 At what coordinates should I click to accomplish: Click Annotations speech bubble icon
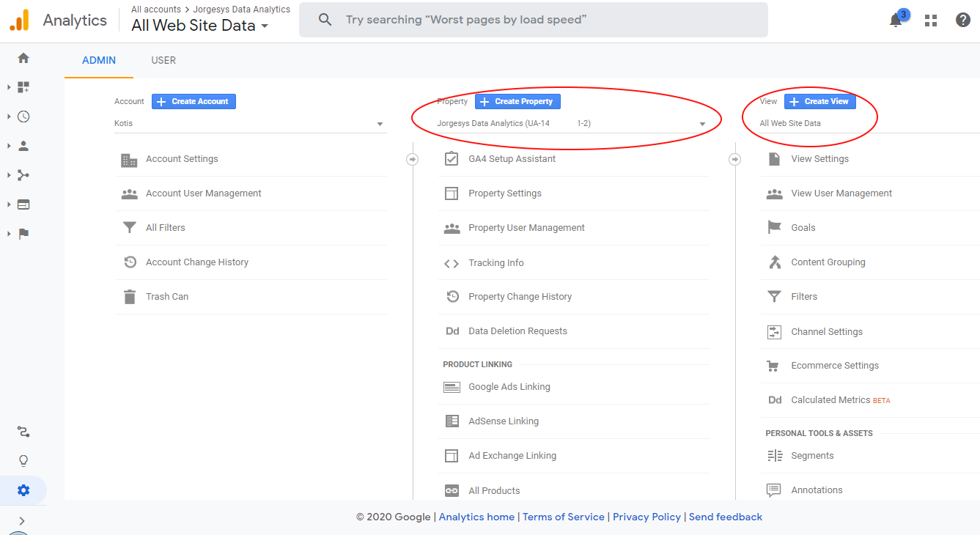point(774,490)
